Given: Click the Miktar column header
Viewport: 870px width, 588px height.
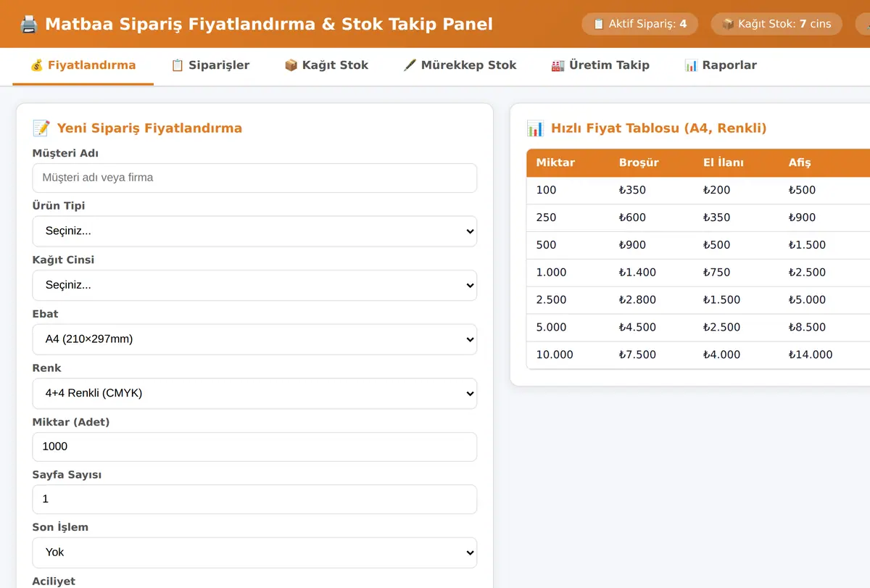Looking at the screenshot, I should (555, 162).
